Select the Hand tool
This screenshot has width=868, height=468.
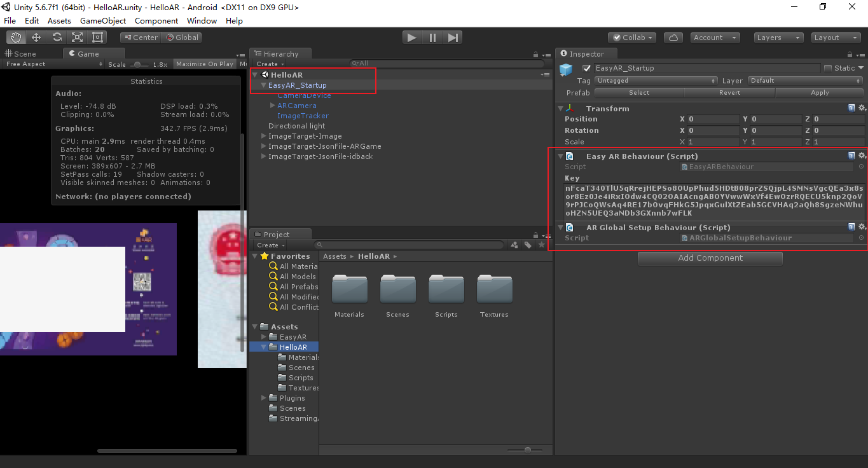[x=15, y=38]
